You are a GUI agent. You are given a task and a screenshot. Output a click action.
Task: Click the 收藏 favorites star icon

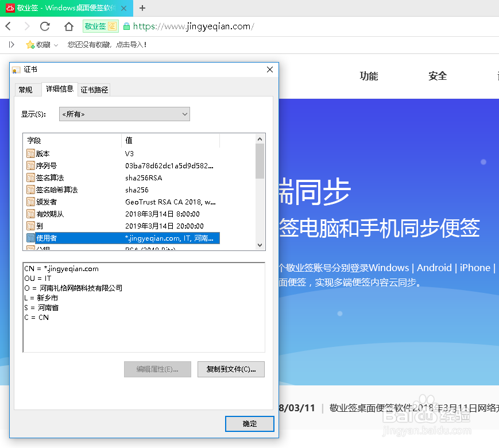30,45
